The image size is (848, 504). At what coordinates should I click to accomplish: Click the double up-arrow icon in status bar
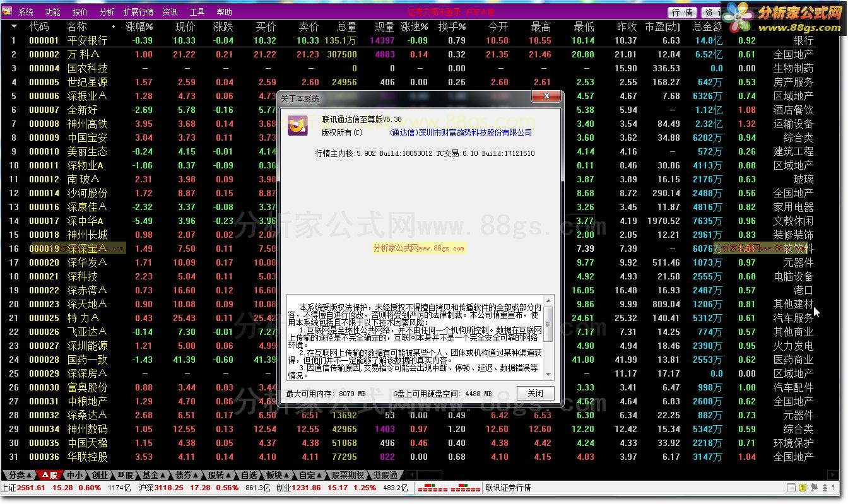(824, 488)
